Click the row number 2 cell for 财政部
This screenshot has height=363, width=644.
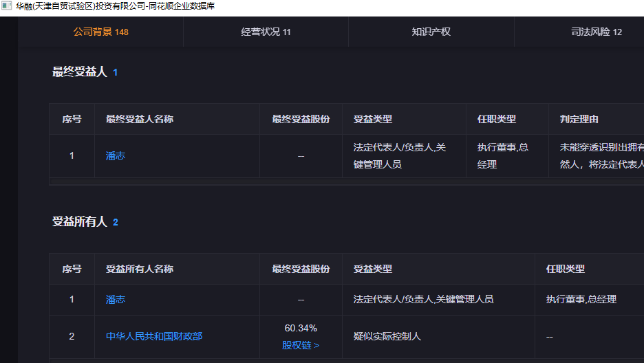[x=72, y=336]
